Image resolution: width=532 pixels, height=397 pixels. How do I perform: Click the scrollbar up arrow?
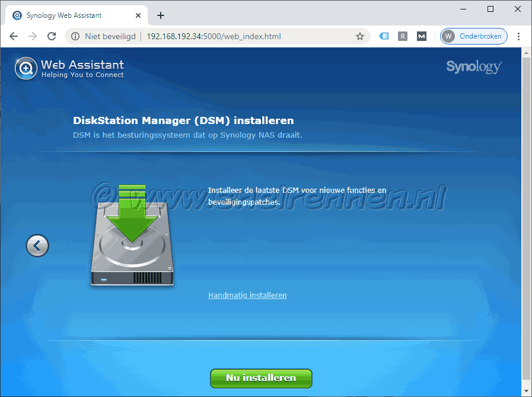[x=526, y=53]
